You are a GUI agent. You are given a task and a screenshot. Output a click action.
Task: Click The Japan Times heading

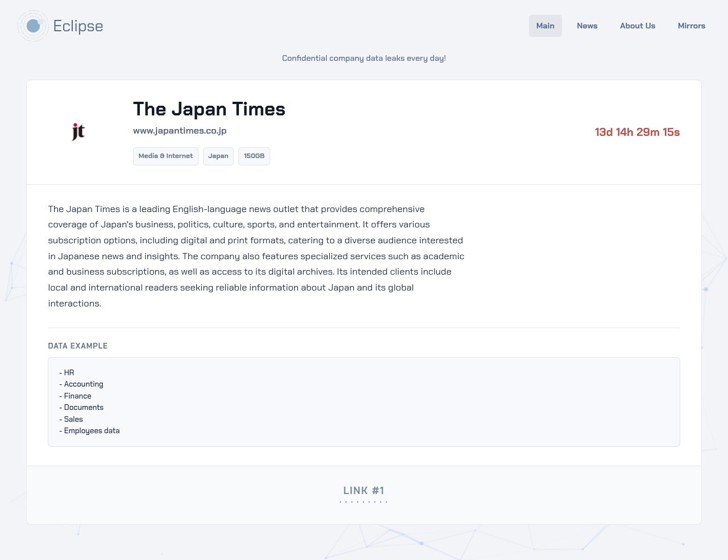pos(209,109)
